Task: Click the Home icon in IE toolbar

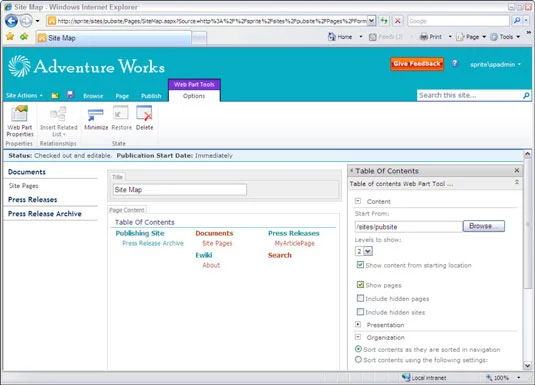Action: point(331,37)
